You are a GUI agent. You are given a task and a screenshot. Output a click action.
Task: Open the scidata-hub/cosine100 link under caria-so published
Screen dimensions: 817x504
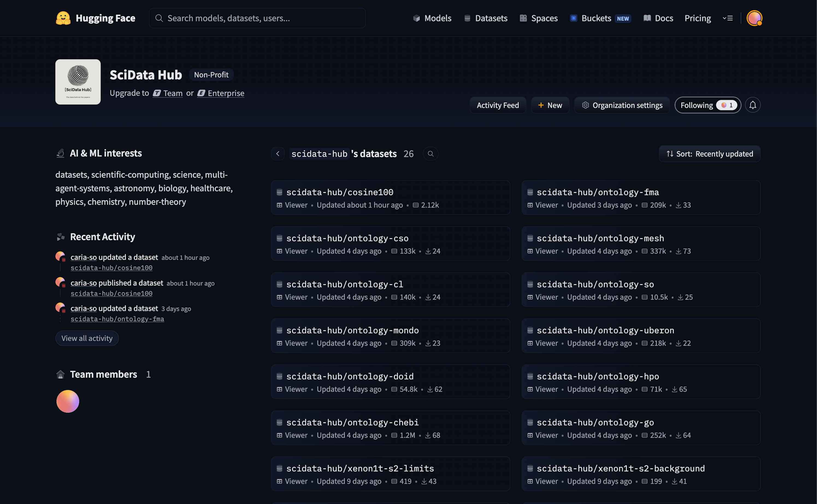click(111, 293)
